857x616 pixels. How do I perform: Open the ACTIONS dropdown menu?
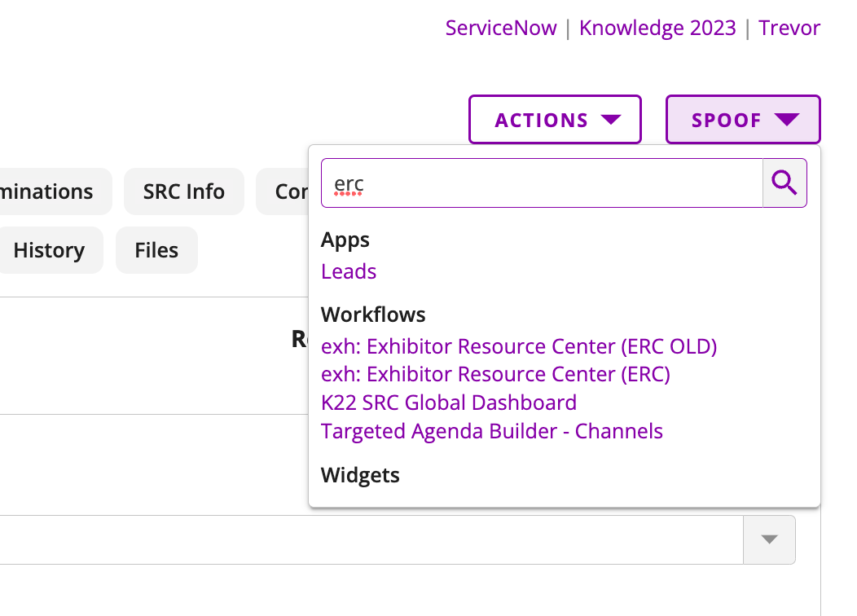tap(555, 120)
